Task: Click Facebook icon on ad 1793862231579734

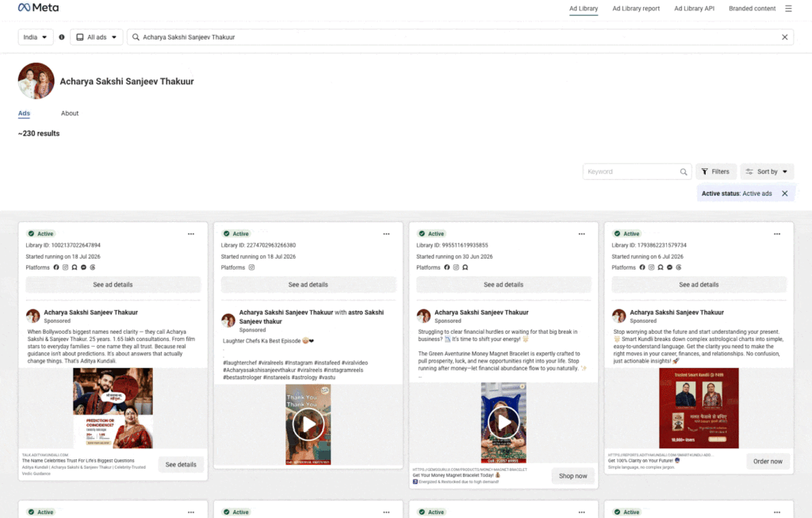Action: (x=642, y=267)
